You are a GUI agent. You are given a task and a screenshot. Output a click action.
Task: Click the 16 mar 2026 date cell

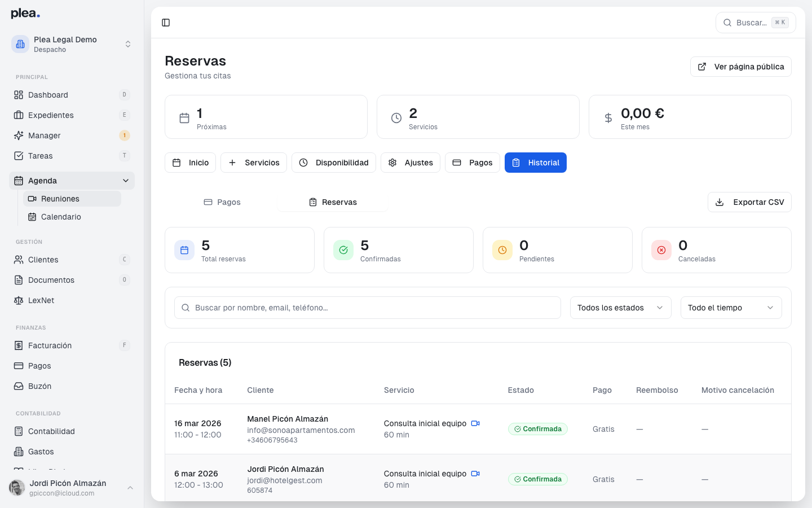point(198,423)
